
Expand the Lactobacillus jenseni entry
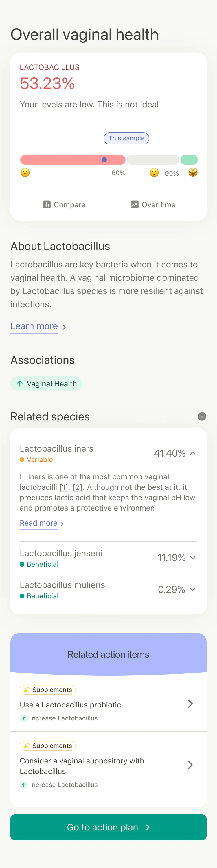tap(192, 558)
